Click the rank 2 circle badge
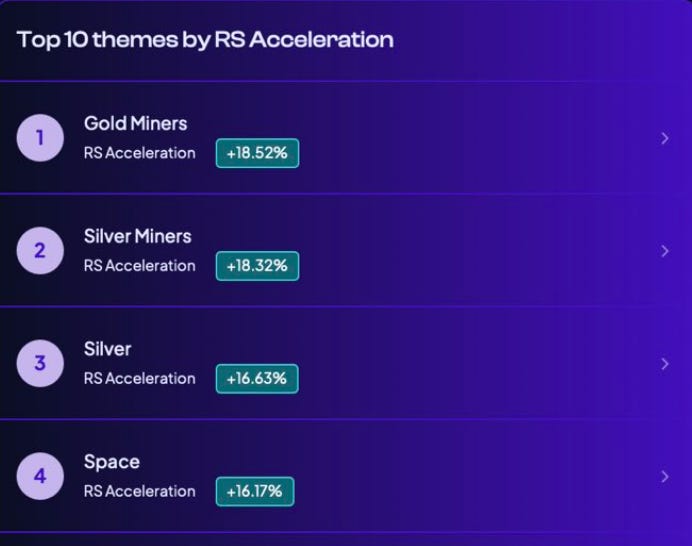 coord(40,251)
